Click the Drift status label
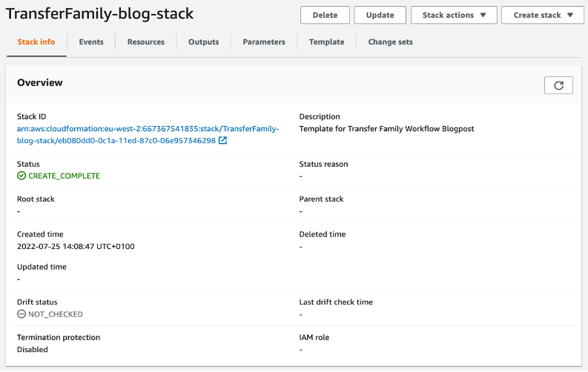Image resolution: width=588 pixels, height=372 pixels. pos(37,302)
